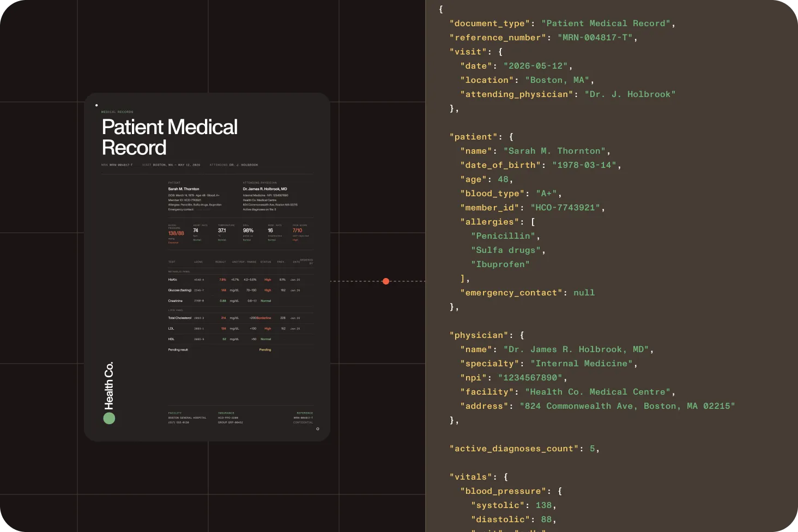
Task: Click the "diastolic": 88 JSON line
Action: pos(513,519)
